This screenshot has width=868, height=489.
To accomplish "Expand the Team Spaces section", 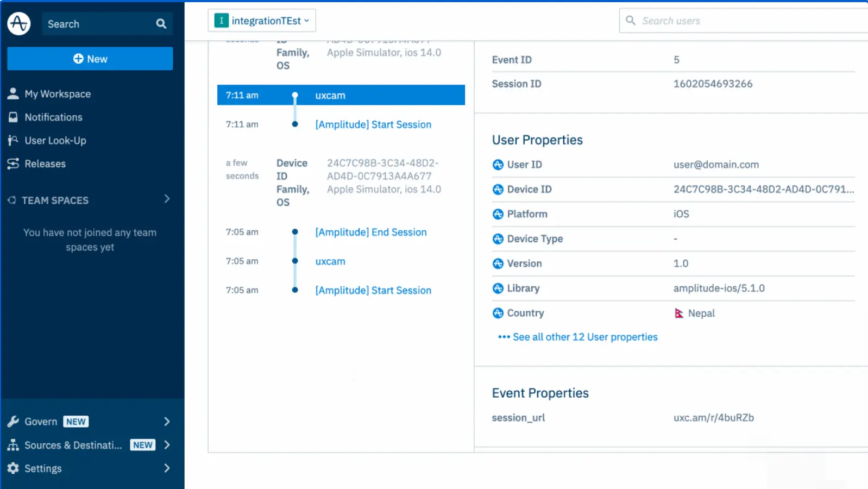I will tap(167, 199).
